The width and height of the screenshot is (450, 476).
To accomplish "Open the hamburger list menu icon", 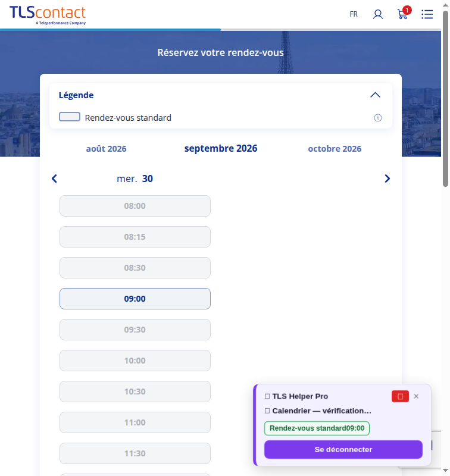I will (x=427, y=14).
